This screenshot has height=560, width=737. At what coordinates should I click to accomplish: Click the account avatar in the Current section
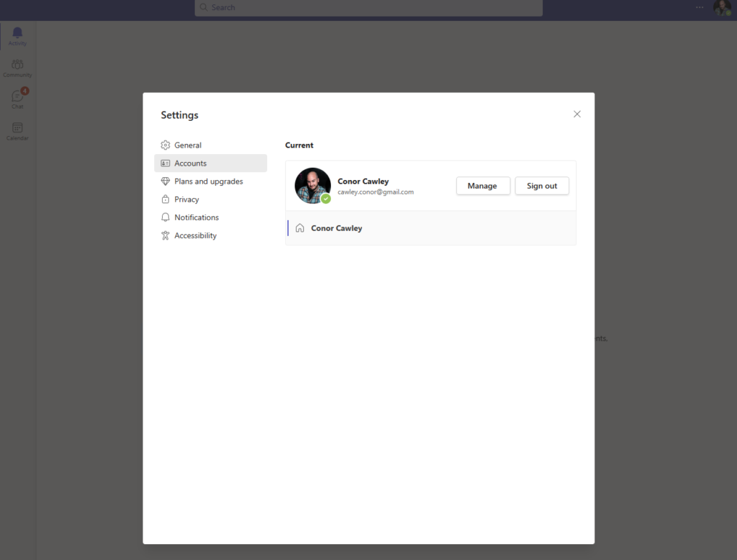click(312, 185)
